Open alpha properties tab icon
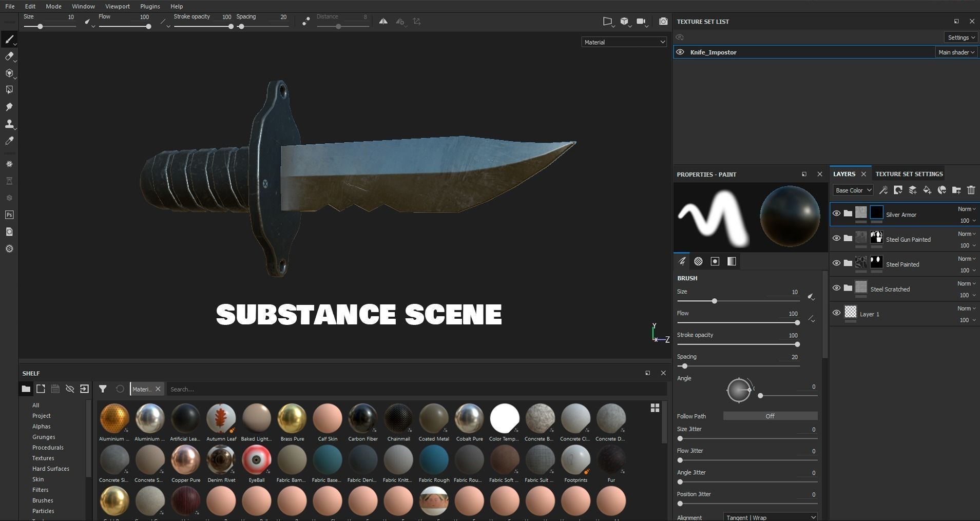This screenshot has height=521, width=980. tap(698, 262)
